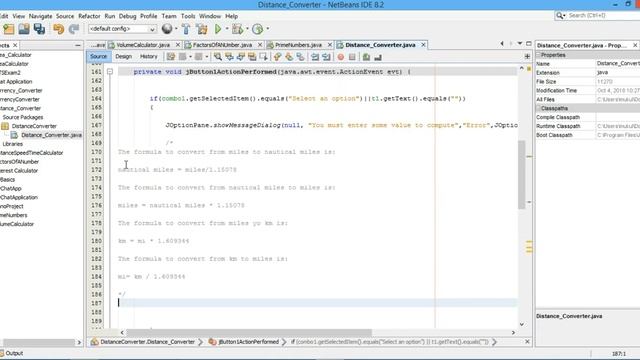Open the Team menu
This screenshot has height=360, width=640.
pyautogui.click(x=169, y=16)
